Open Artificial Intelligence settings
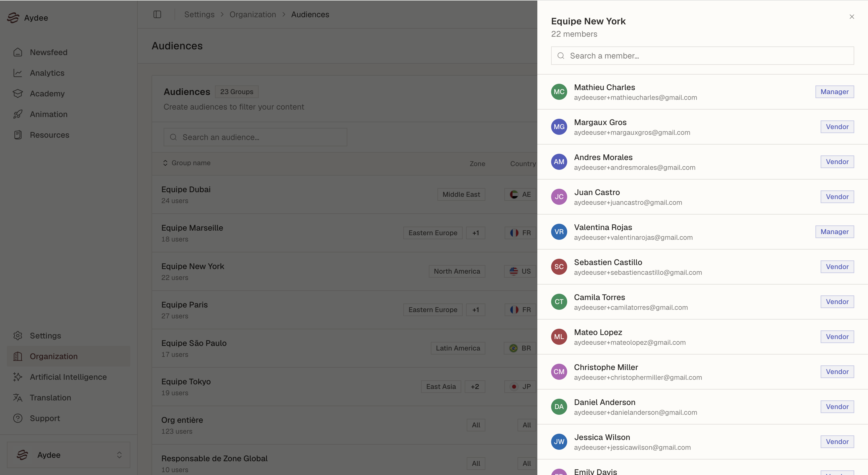Viewport: 868px width, 475px height. [68, 377]
